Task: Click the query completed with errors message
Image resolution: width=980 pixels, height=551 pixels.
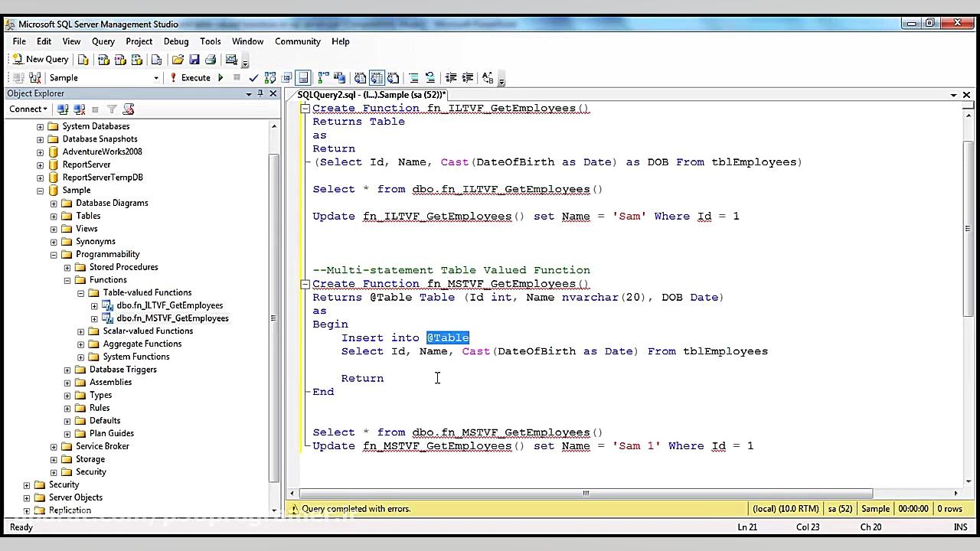Action: click(x=356, y=508)
